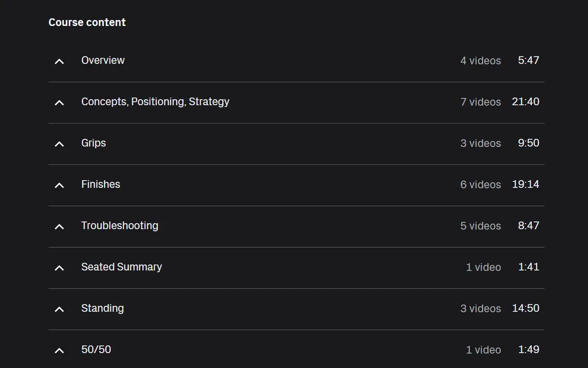Click the Overview section title
The width and height of the screenshot is (588, 368).
click(x=103, y=60)
